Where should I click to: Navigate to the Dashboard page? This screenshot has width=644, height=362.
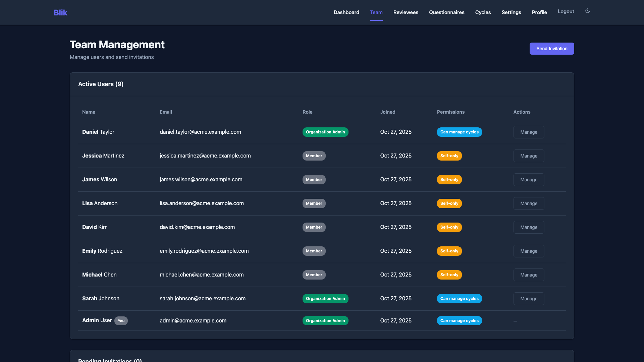(x=346, y=12)
